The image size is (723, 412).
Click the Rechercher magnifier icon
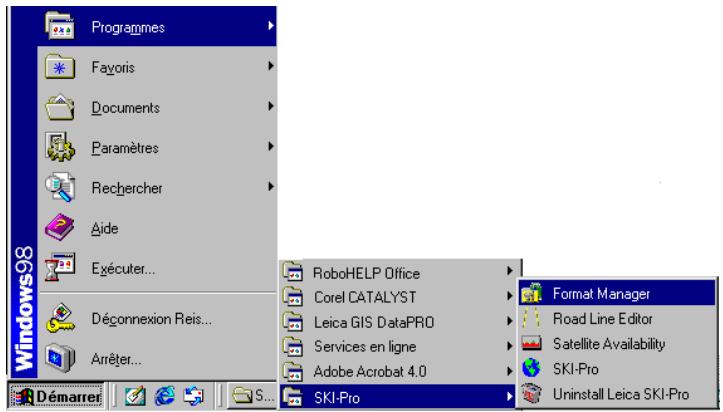click(60, 187)
